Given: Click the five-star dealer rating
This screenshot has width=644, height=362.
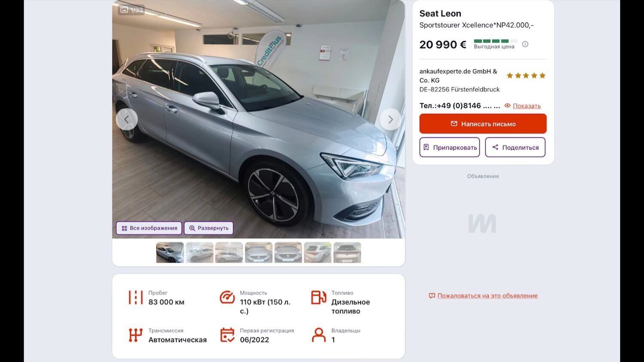Looking at the screenshot, I should [x=526, y=76].
